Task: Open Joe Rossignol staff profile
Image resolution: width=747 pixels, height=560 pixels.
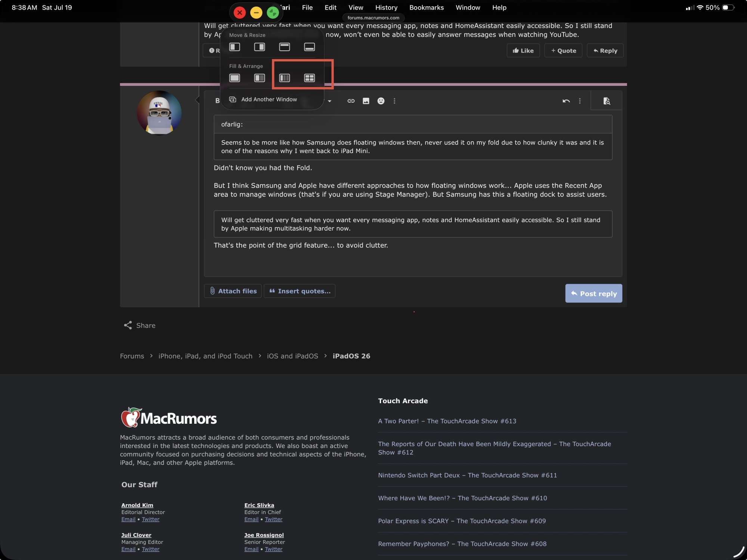Action: [264, 535]
